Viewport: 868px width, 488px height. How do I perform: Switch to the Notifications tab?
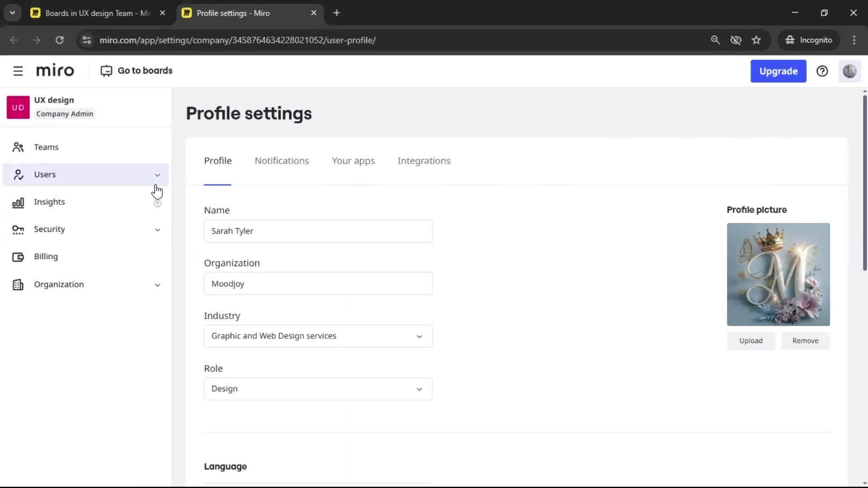[282, 161]
